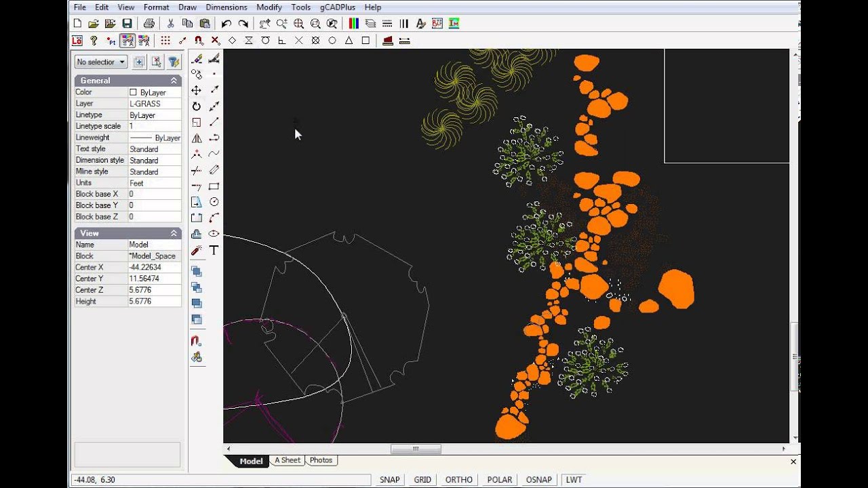The width and height of the screenshot is (868, 488).
Task: Collapse the General properties section
Action: 174,81
